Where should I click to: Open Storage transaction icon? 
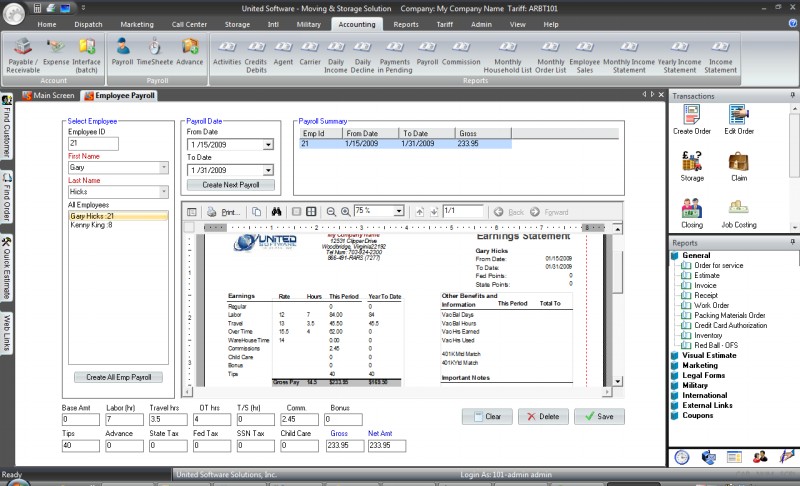tap(692, 167)
